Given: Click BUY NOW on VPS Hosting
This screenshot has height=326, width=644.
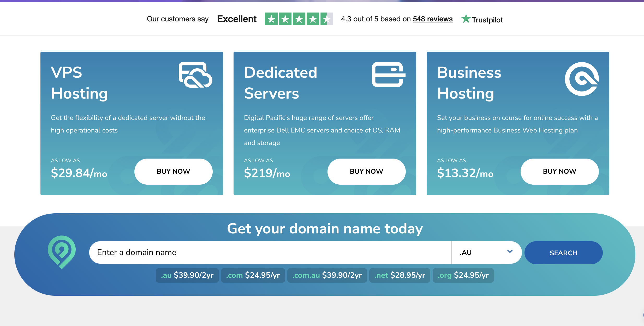Looking at the screenshot, I should coord(173,171).
